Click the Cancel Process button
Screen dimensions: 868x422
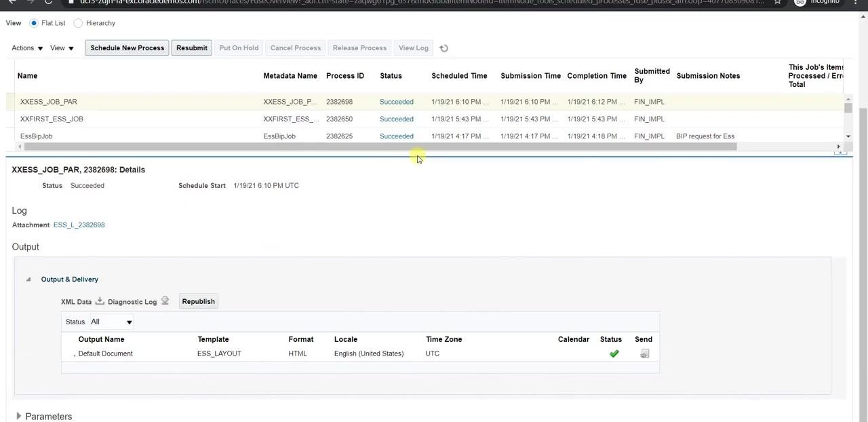pyautogui.click(x=296, y=48)
